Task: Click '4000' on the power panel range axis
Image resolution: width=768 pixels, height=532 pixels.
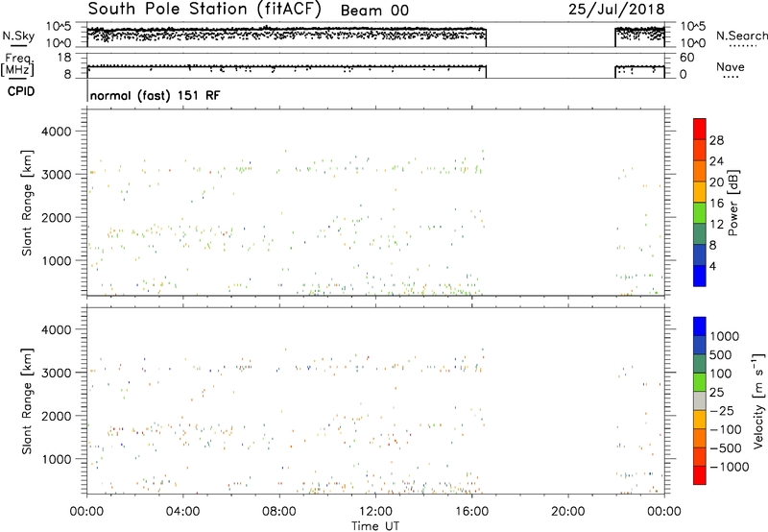Action: 56,132
